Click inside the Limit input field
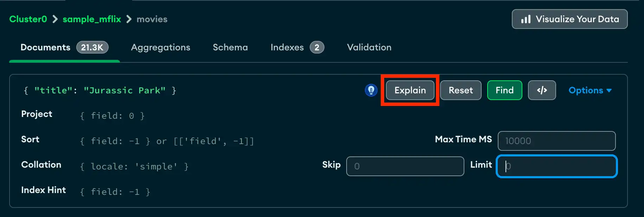Image resolution: width=644 pixels, height=217 pixels. tap(556, 166)
